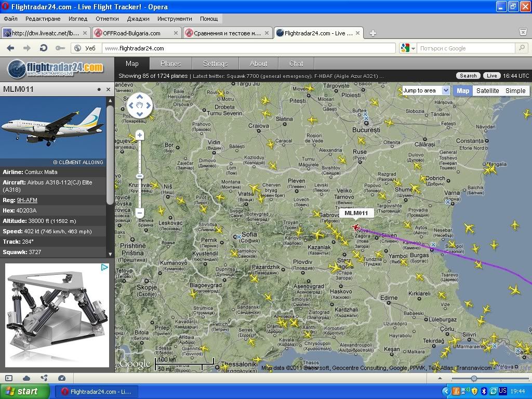This screenshot has height=399, width=532.
Task: Go back with browser back arrow
Action: [x=10, y=48]
